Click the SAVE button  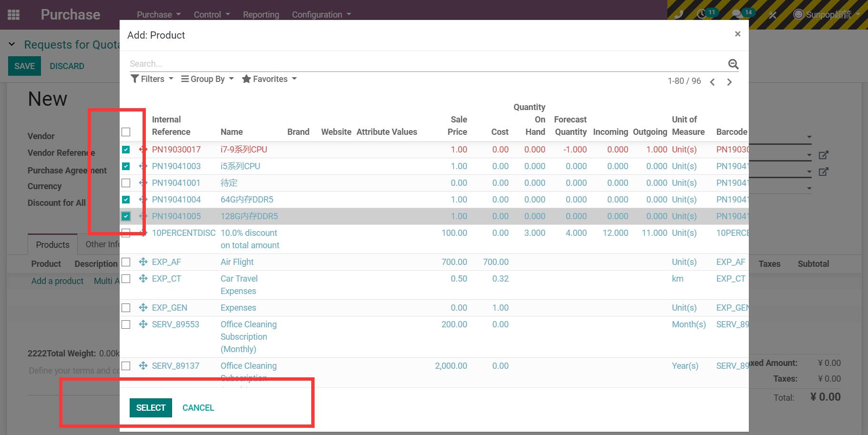(24, 66)
